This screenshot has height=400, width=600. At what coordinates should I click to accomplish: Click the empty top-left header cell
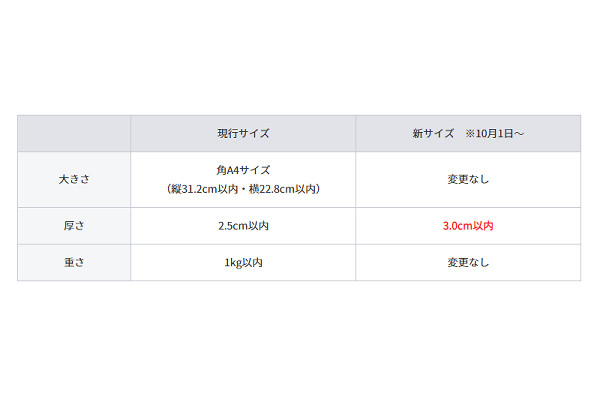tap(74, 133)
